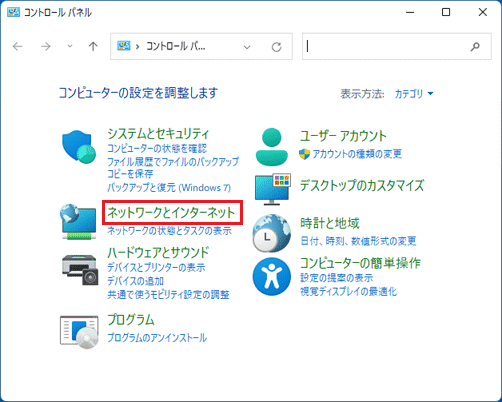Minimize the Control Panel window

(410, 12)
